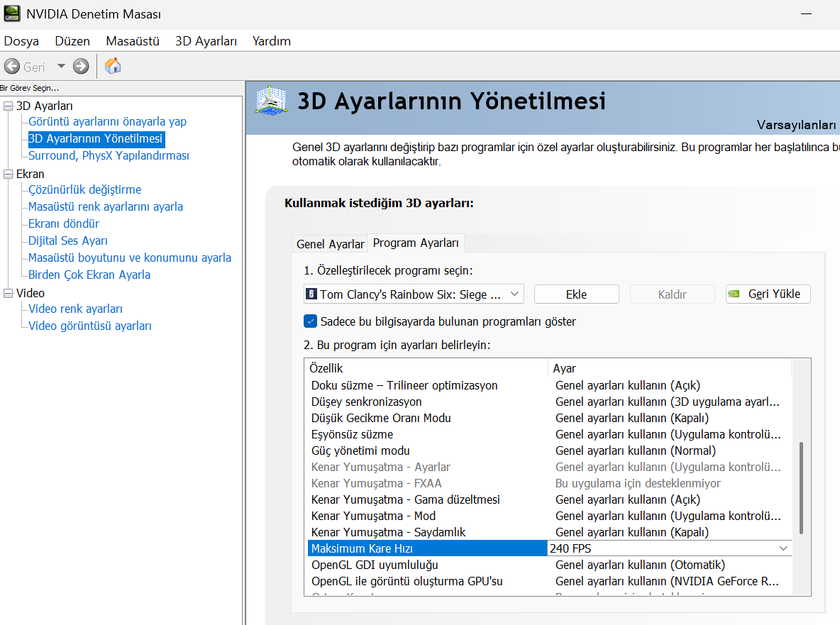Click the NVIDIA icon on Geri Yükle button
840x625 pixels.
point(736,294)
